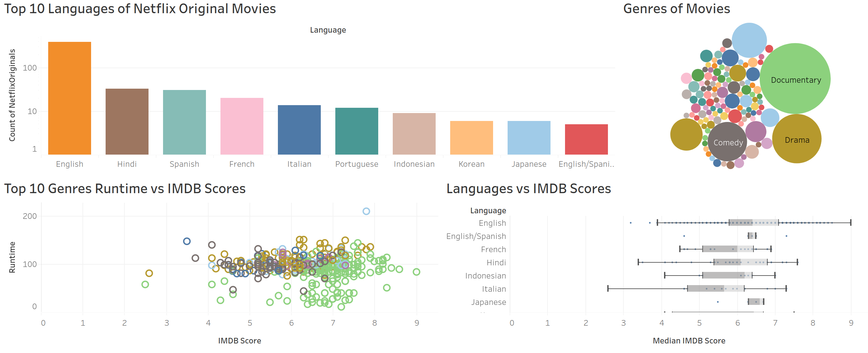The height and width of the screenshot is (353, 868).
Task: Select the 'Language' header in box plot
Action: point(488,211)
